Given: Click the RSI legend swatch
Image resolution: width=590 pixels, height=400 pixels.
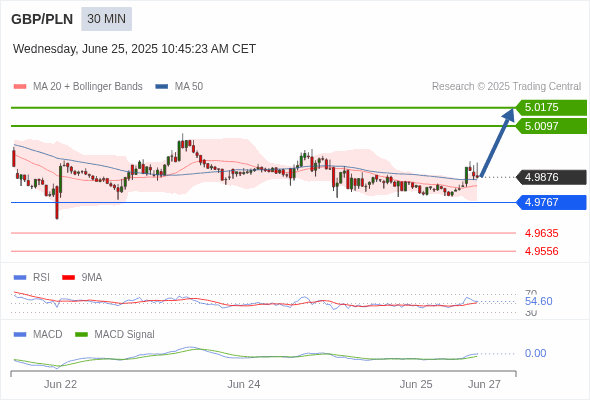Looking at the screenshot, I should point(20,278).
